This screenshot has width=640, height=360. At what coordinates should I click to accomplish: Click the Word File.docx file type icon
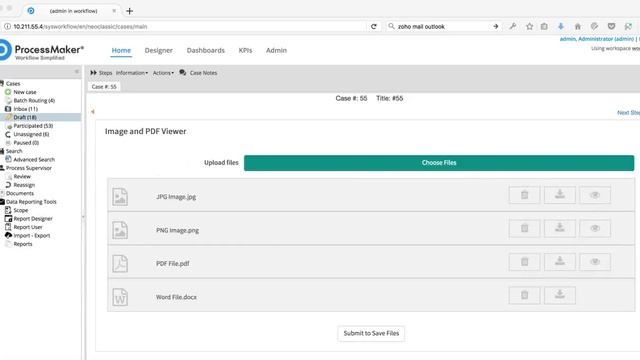click(120, 297)
